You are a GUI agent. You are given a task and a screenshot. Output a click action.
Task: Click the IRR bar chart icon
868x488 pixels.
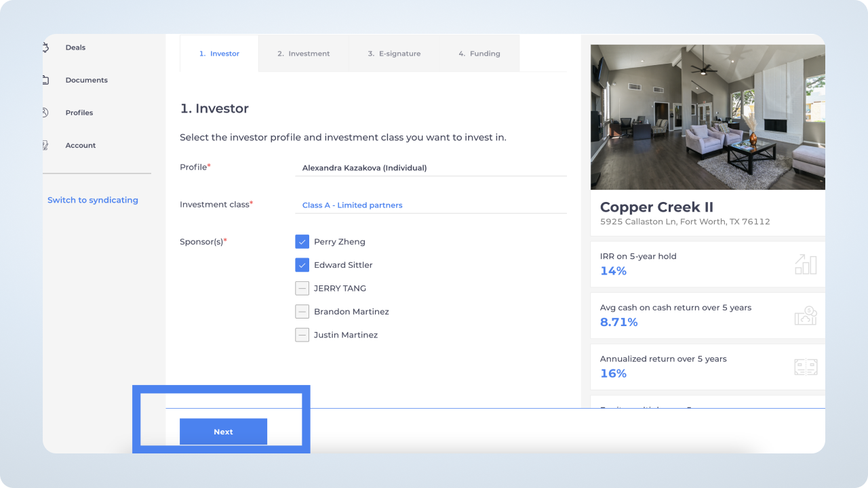click(x=806, y=264)
